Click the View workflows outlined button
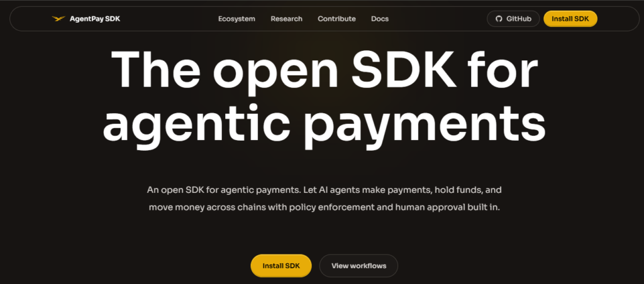This screenshot has height=284, width=644. click(358, 266)
